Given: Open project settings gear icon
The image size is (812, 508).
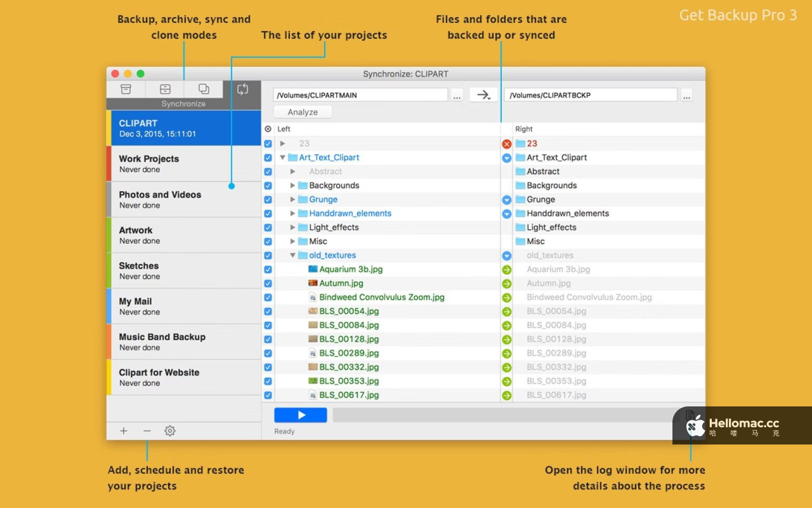Looking at the screenshot, I should point(170,431).
